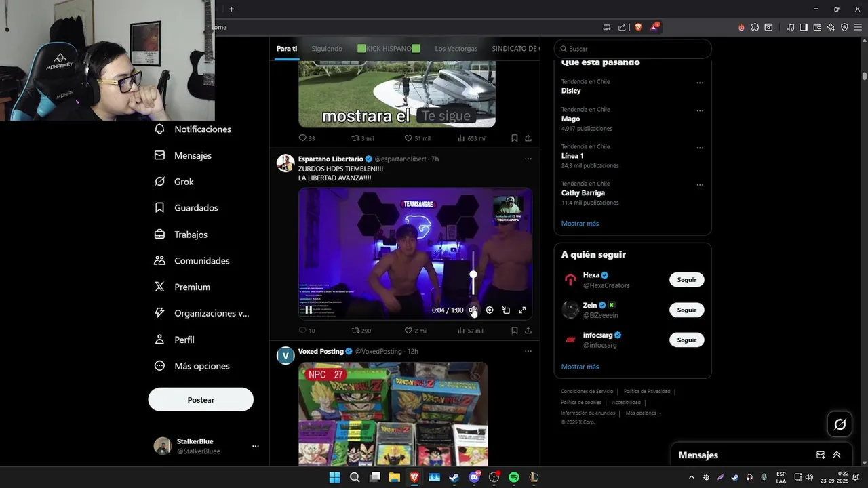Open video settings gear icon
The image size is (868, 488).
tap(490, 310)
